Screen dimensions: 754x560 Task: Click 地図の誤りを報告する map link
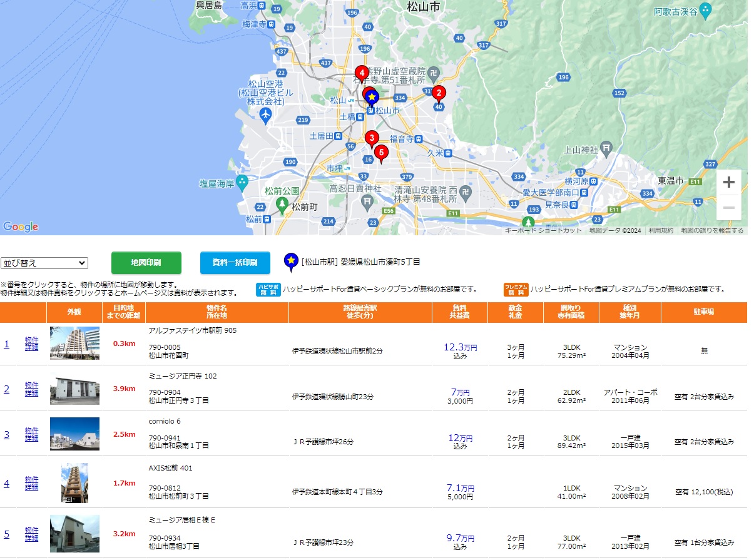(x=712, y=230)
